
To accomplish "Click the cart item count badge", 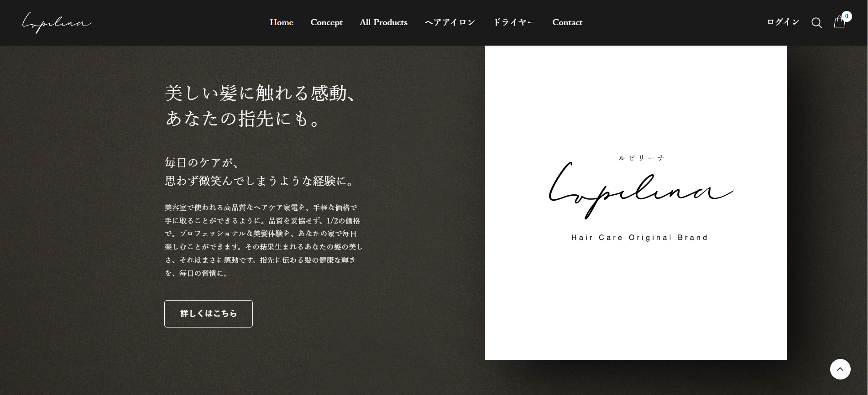I will point(847,16).
